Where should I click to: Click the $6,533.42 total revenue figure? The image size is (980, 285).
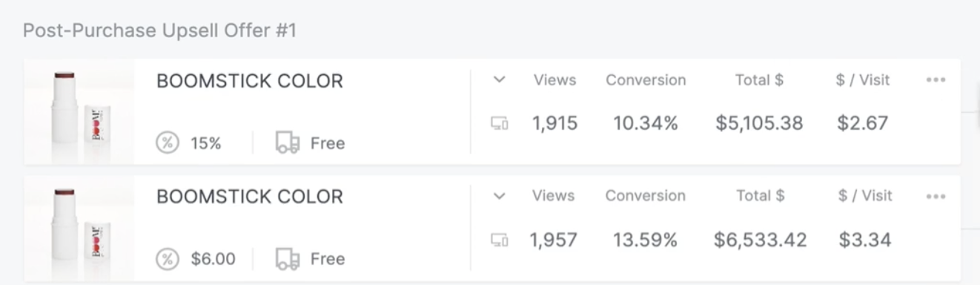point(759,240)
